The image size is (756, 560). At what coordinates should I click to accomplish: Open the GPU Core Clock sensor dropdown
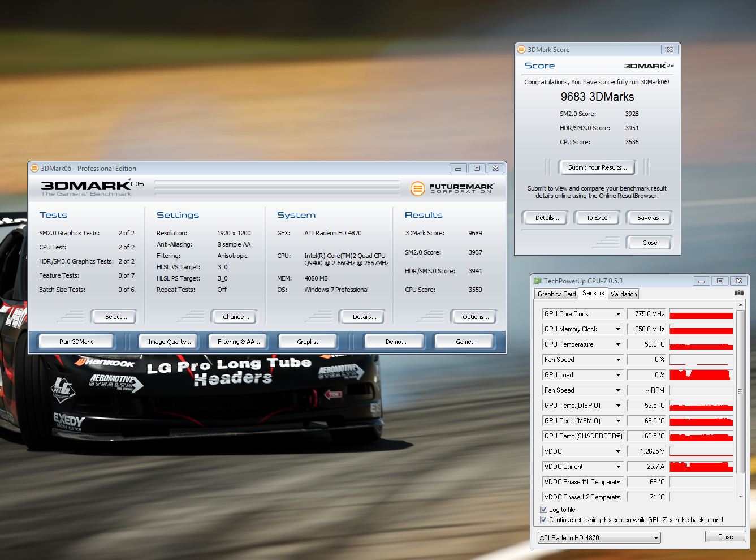[618, 314]
